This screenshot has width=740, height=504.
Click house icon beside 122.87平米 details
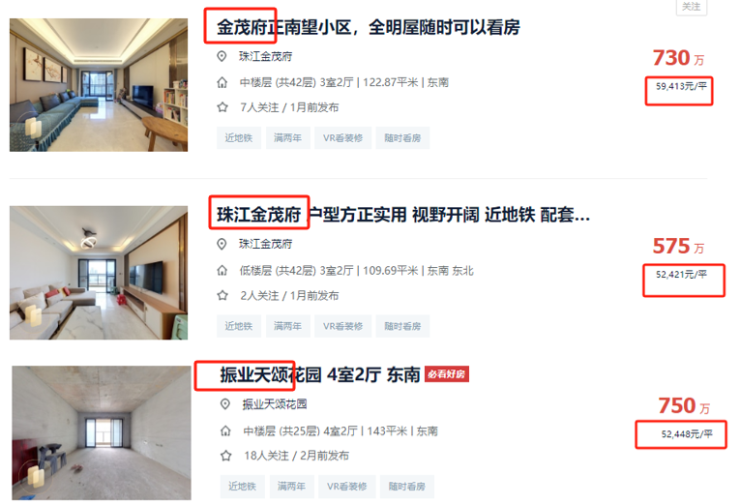(x=222, y=83)
